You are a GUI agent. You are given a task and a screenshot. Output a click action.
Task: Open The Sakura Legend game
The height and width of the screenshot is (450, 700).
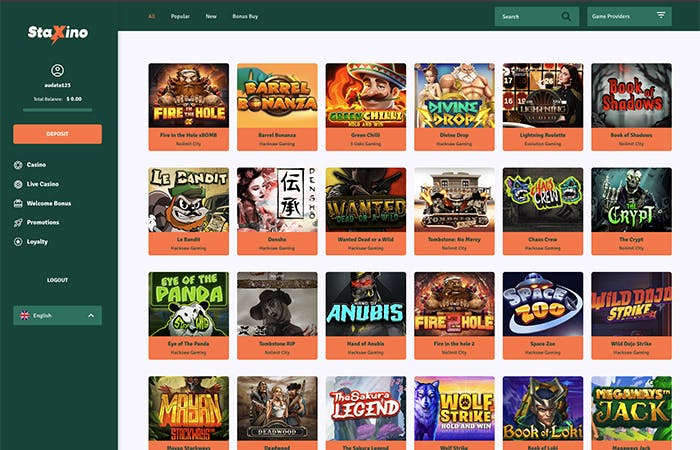(366, 413)
